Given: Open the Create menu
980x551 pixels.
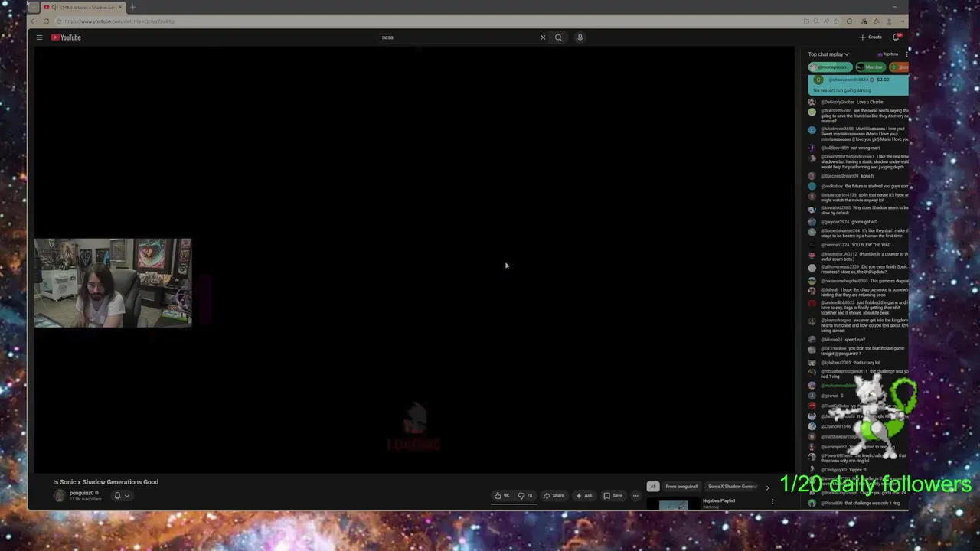Looking at the screenshot, I should click(x=871, y=37).
